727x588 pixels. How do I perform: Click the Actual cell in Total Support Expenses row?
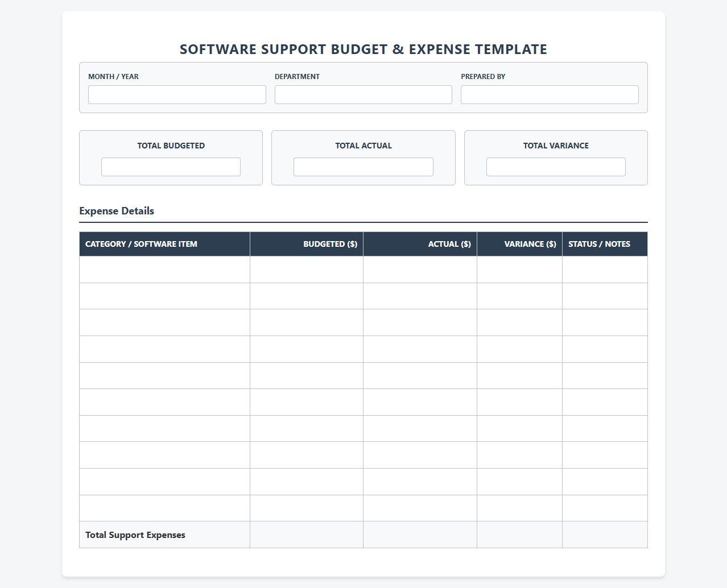click(x=420, y=535)
